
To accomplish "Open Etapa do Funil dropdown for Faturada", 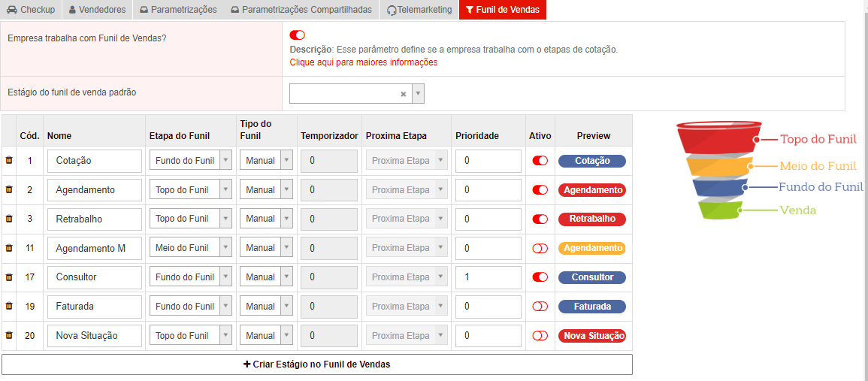I will (190, 307).
